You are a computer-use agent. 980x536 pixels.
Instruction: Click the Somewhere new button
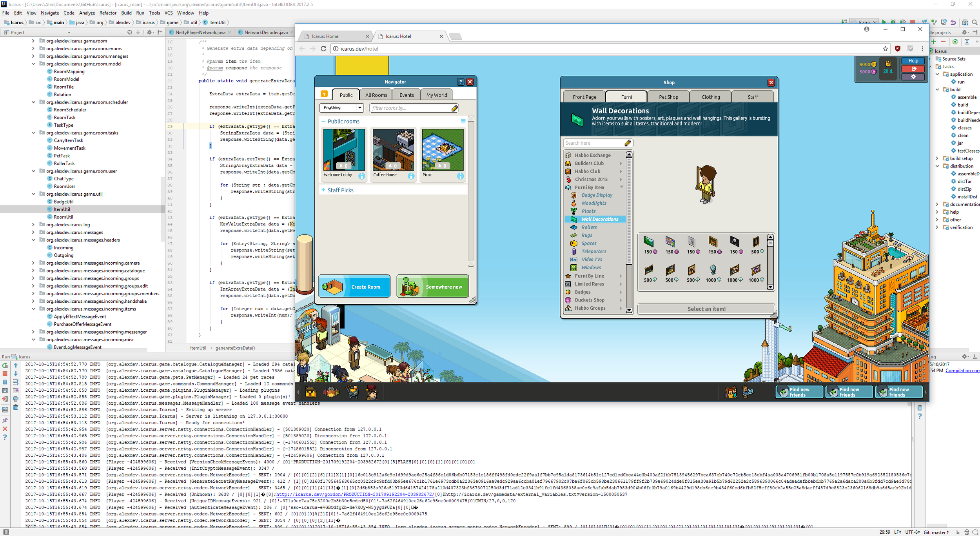432,287
